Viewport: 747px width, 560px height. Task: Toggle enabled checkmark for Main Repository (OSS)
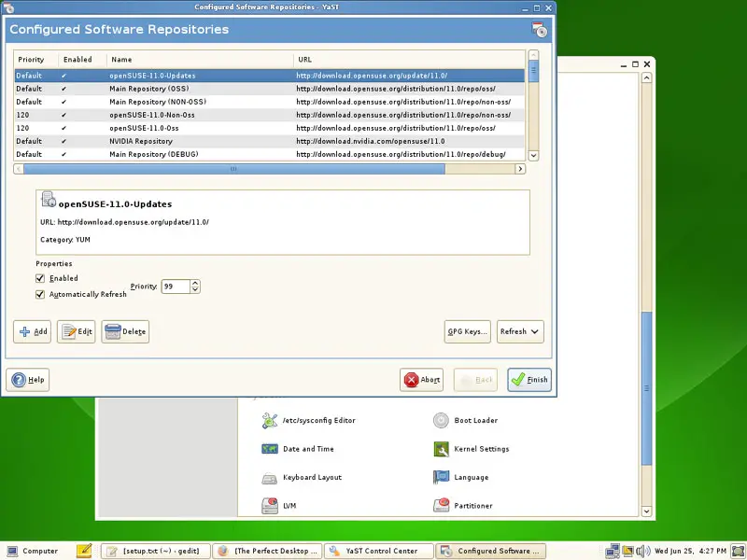pos(63,89)
